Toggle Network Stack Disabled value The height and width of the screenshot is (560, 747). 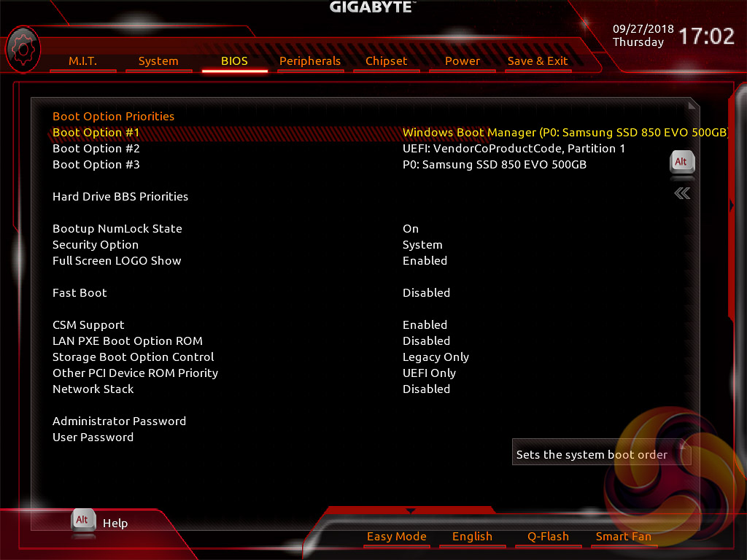pos(426,389)
